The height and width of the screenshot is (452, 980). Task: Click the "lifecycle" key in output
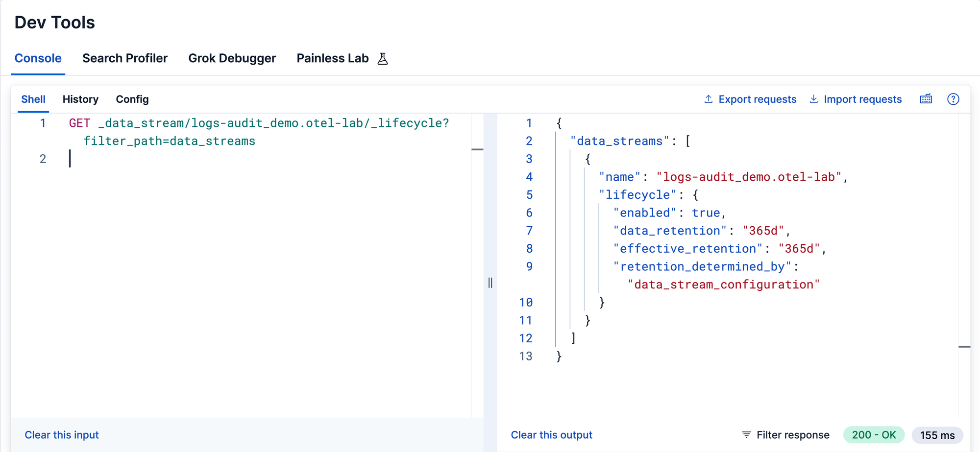638,195
